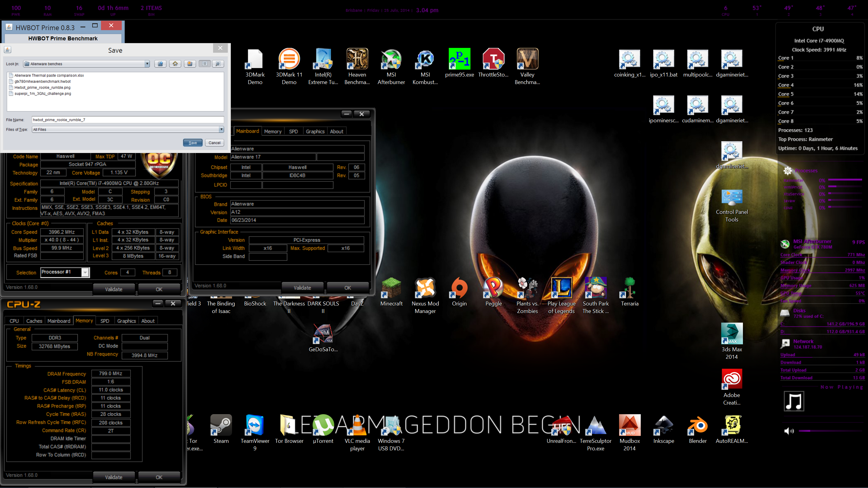Open Mainboard tab in middle CPU-Z window
This screenshot has height=488, width=868.
click(247, 131)
